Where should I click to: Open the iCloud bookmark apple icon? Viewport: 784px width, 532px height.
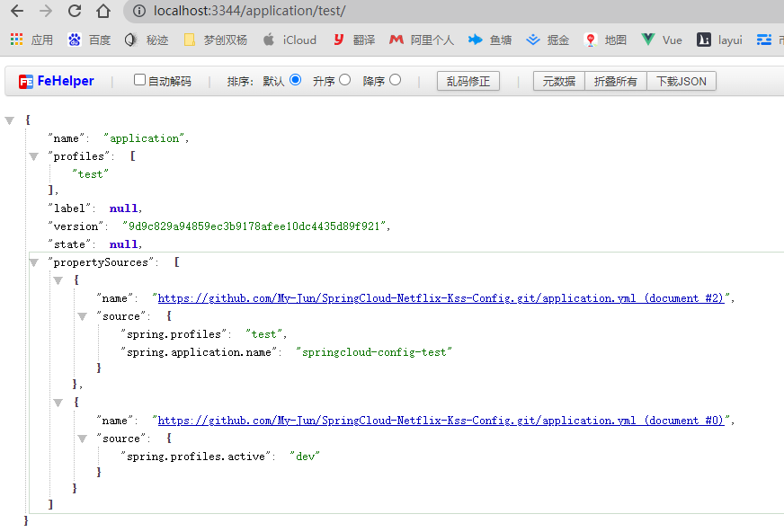[x=269, y=40]
